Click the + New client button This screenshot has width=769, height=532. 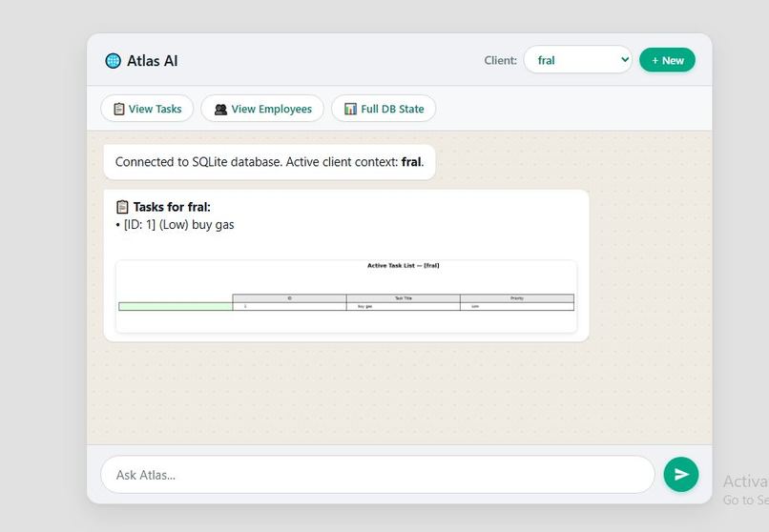click(x=667, y=60)
